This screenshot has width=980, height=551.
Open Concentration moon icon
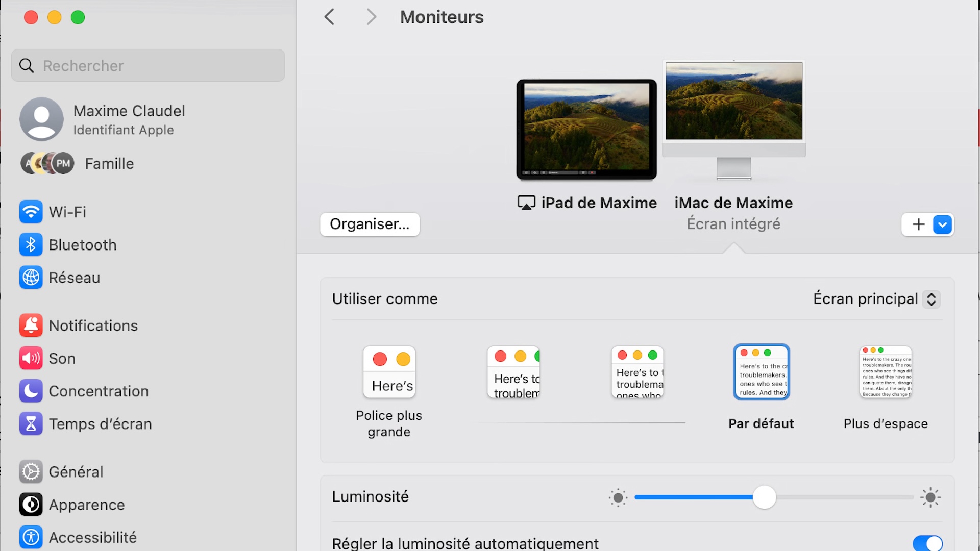pyautogui.click(x=31, y=391)
